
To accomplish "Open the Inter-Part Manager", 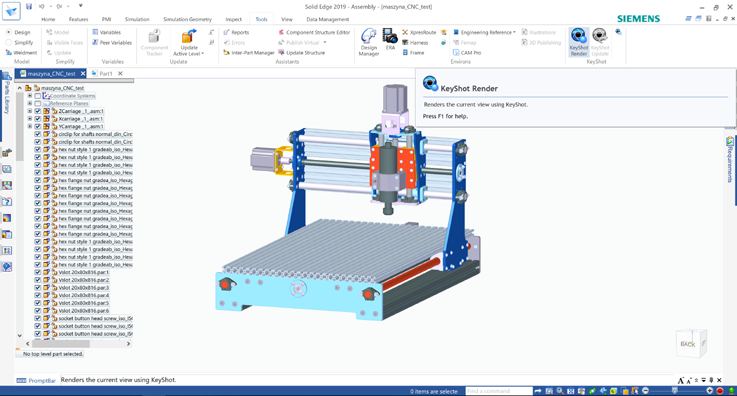I will click(249, 53).
